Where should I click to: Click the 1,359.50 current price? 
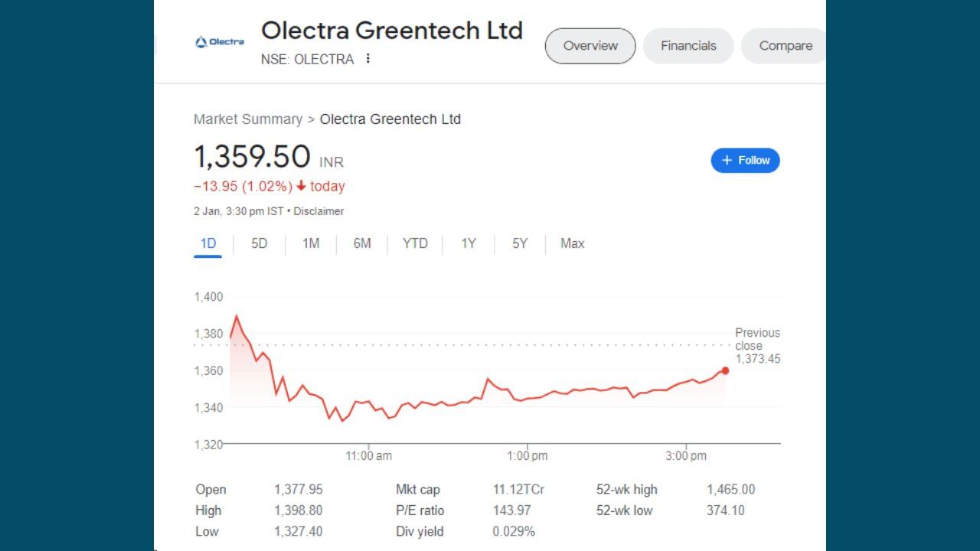(x=252, y=157)
